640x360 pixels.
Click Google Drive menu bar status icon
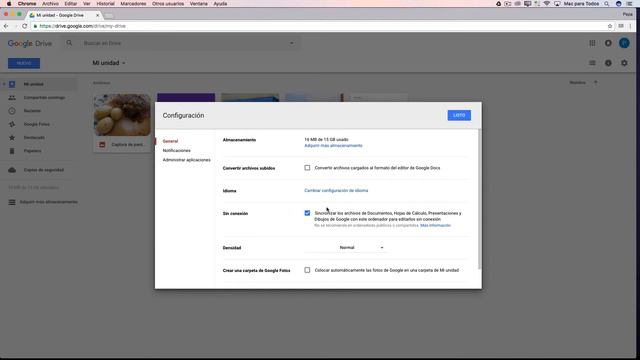(498, 4)
